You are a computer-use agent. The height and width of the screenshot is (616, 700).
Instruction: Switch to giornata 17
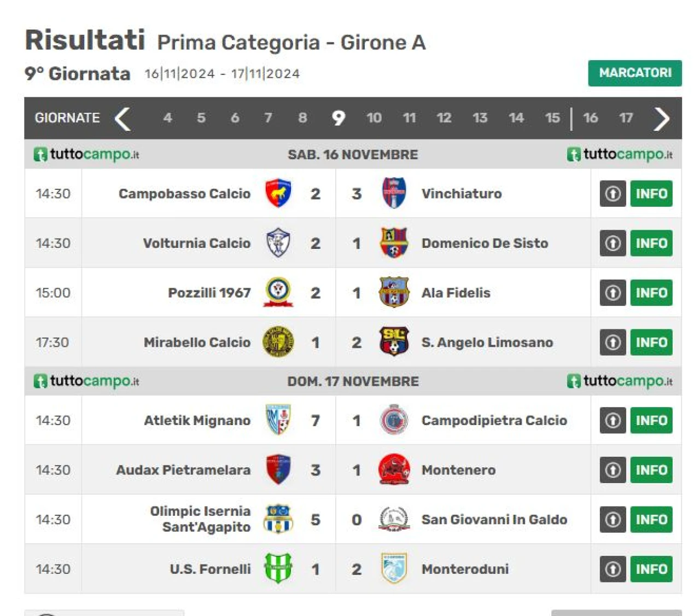[x=626, y=118]
